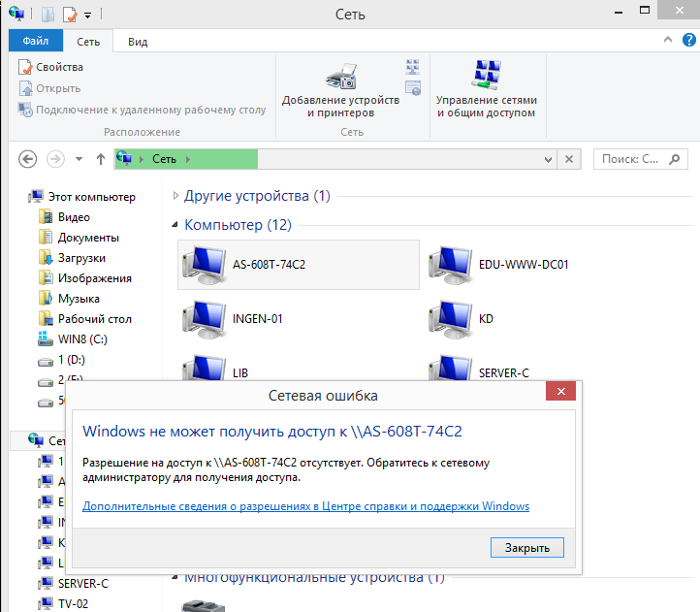The width and height of the screenshot is (700, 612).
Task: Click the new folder quick access icon
Action: coord(48,15)
